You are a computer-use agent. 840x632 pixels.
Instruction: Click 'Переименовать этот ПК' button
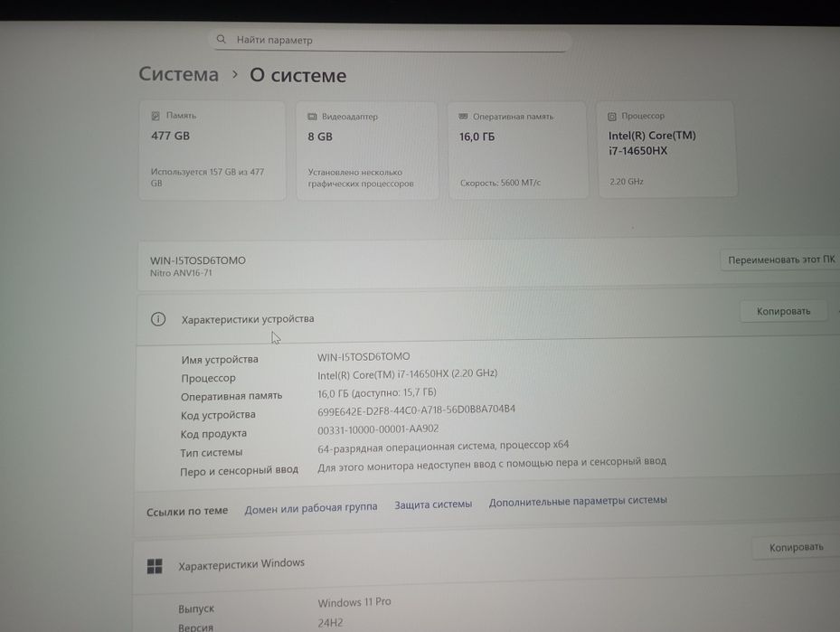click(780, 259)
